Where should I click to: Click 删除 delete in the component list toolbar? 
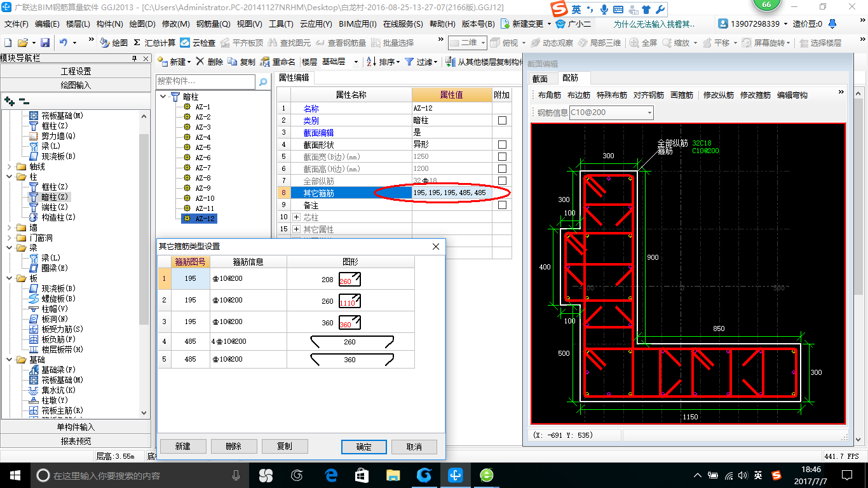pyautogui.click(x=209, y=62)
